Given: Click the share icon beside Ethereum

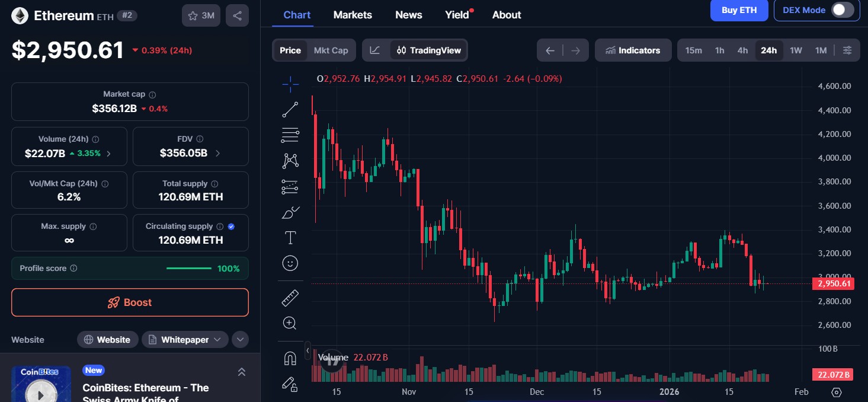Looking at the screenshot, I should (x=237, y=16).
